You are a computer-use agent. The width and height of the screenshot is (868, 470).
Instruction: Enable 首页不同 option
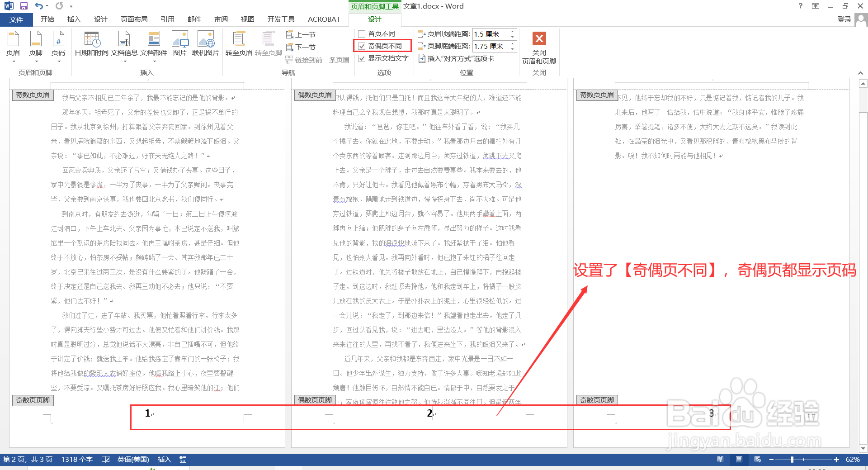pyautogui.click(x=362, y=33)
